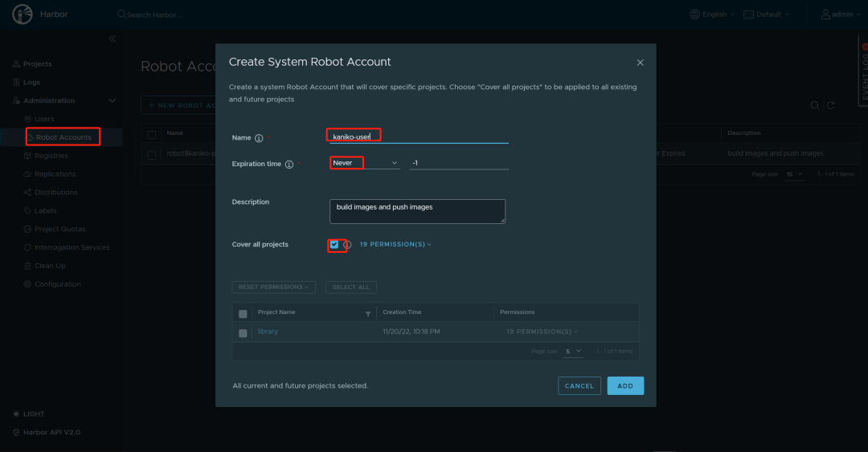The width and height of the screenshot is (868, 452).
Task: Click the Interrogation Services shield icon
Action: tap(27, 247)
